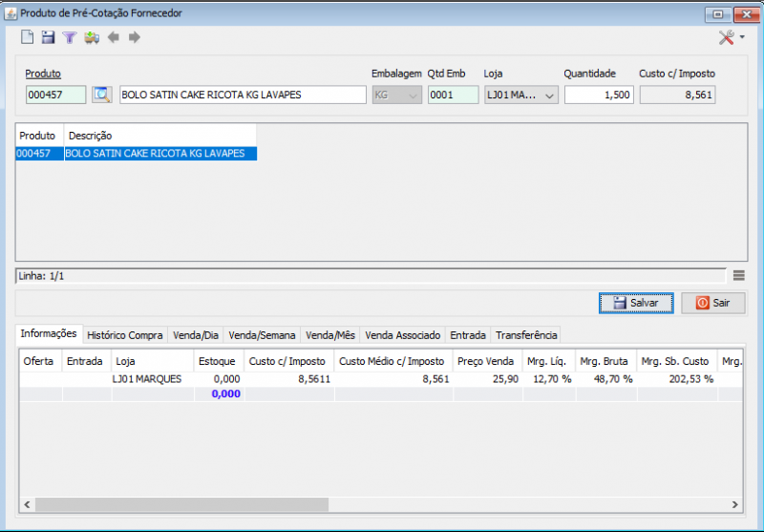Click the scroll left arrow in Informações table
Screen dimensions: 764x532
[28, 504]
